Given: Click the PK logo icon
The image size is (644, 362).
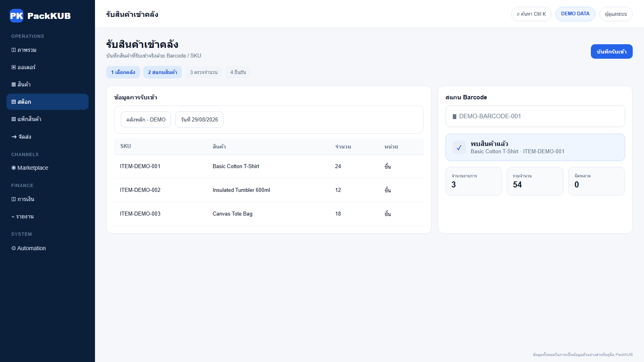Looking at the screenshot, I should (x=17, y=16).
